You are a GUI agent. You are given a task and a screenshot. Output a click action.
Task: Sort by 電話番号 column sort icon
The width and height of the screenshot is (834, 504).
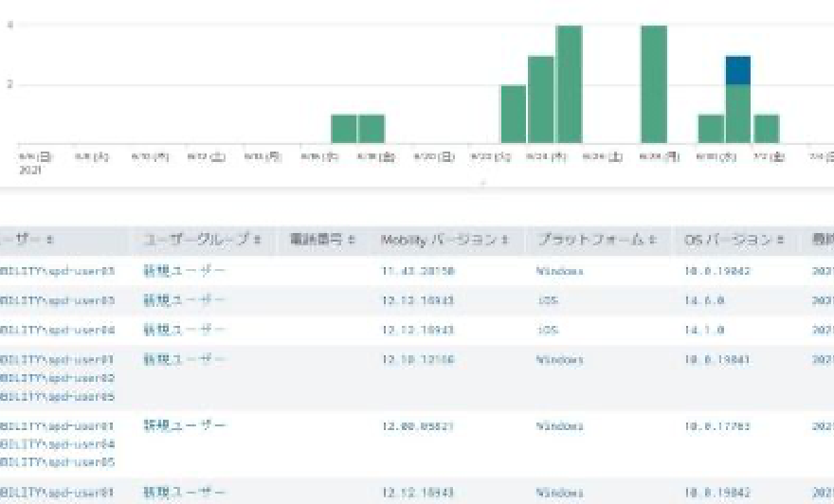352,241
